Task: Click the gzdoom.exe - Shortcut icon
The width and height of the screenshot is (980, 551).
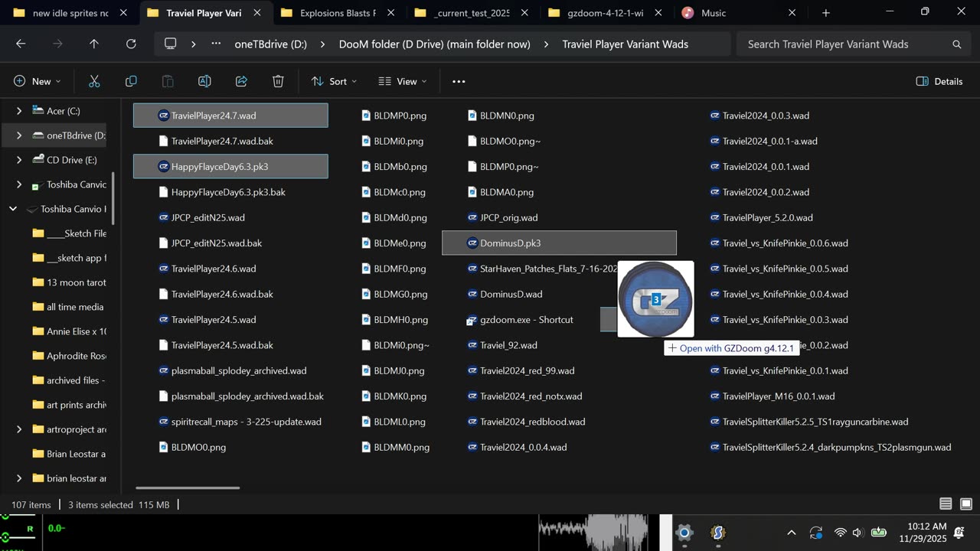Action: click(x=472, y=320)
